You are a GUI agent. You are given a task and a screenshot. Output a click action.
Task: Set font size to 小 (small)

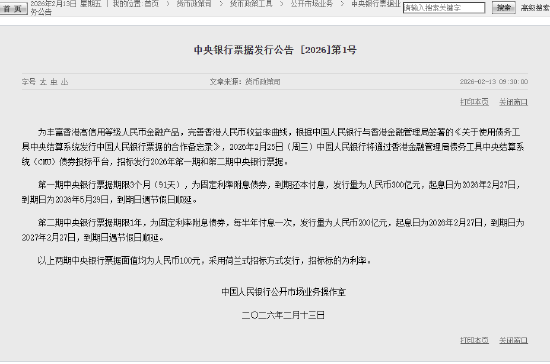(64, 82)
